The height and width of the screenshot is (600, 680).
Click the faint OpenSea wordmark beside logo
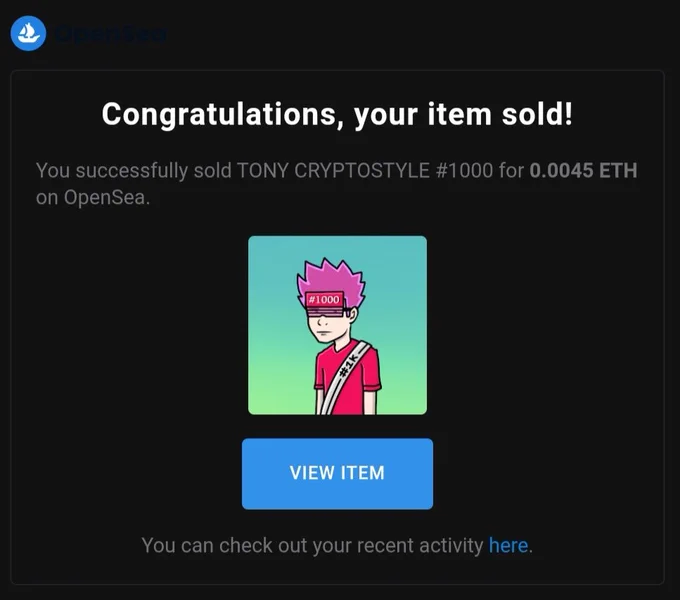point(111,34)
